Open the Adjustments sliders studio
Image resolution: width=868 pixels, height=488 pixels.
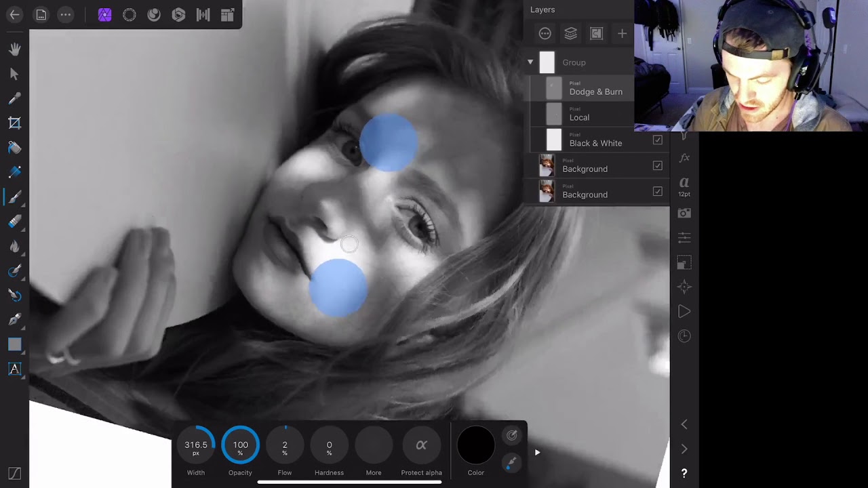click(684, 237)
